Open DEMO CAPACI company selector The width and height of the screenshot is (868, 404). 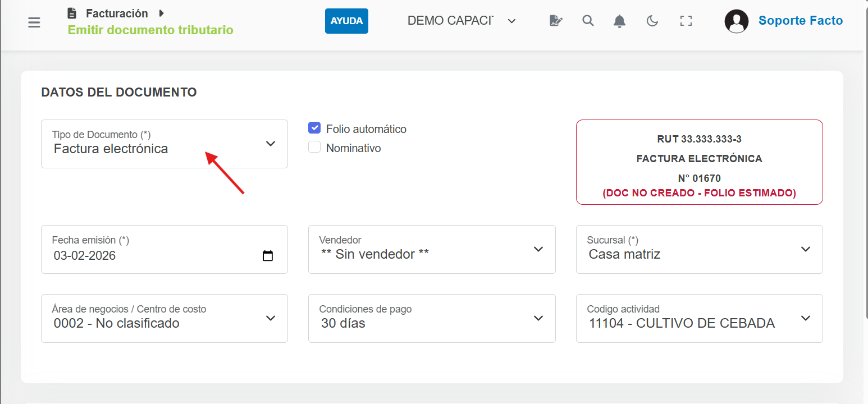pos(461,21)
